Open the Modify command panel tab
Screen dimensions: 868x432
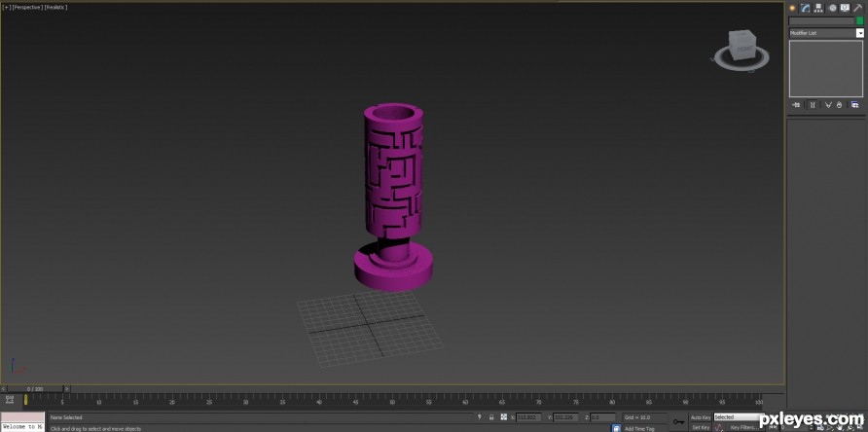point(806,8)
